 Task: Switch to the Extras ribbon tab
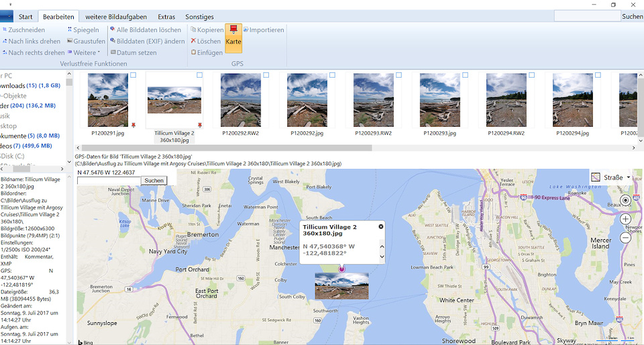tap(166, 17)
